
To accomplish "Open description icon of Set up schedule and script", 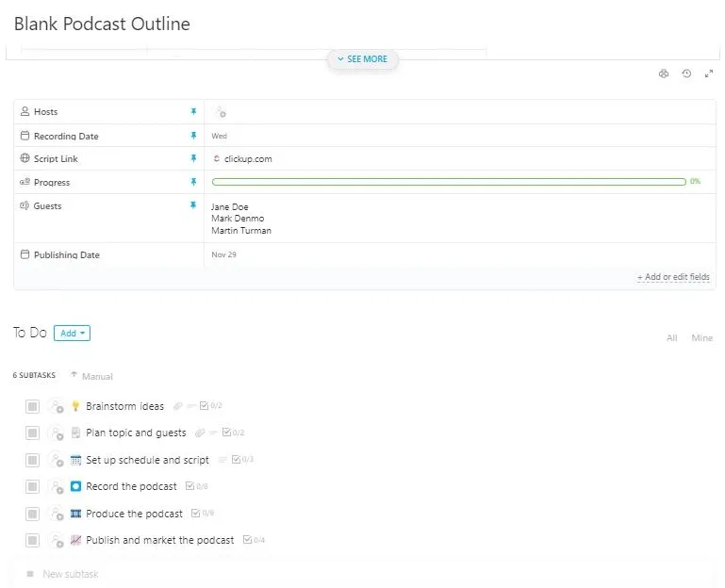I will [x=222, y=460].
